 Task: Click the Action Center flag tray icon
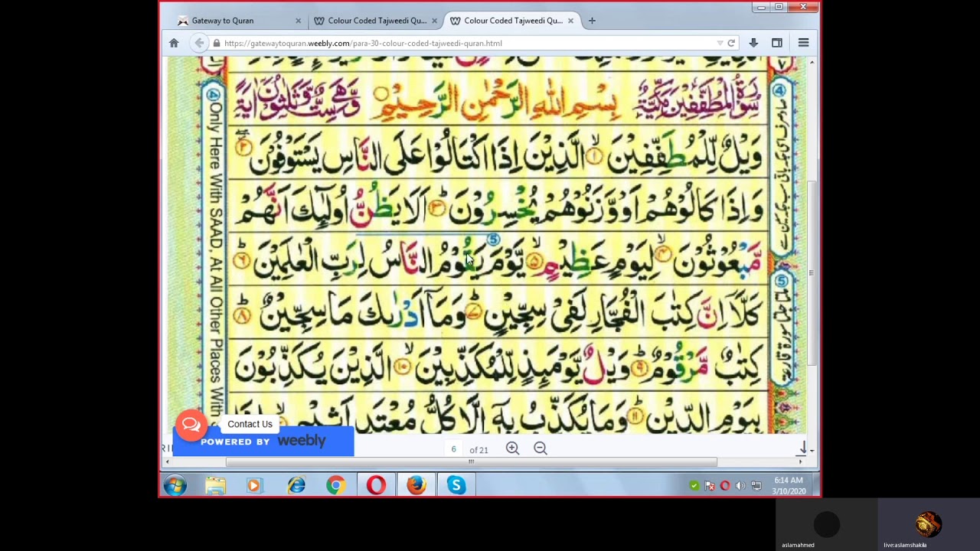tap(710, 486)
